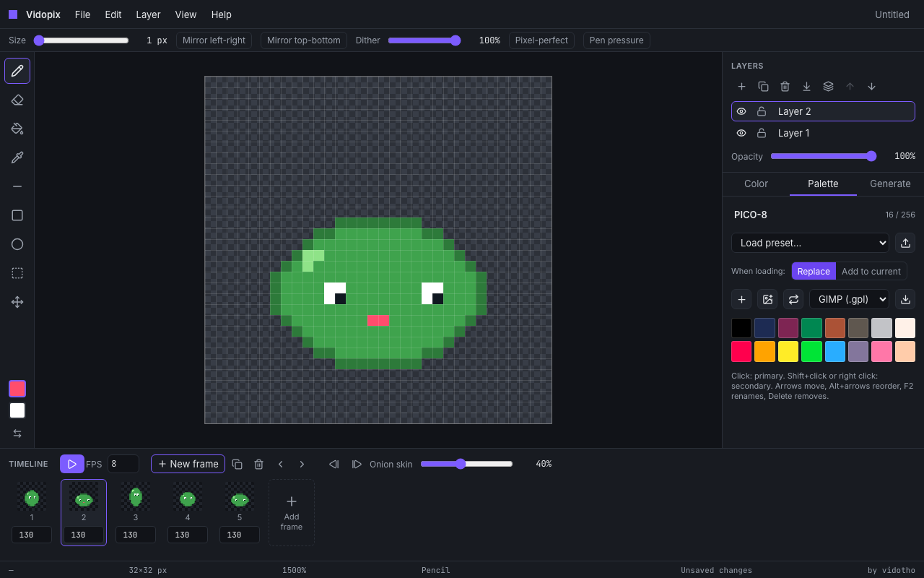Hide Layer 1 with eye icon
924x578 pixels.
point(741,133)
